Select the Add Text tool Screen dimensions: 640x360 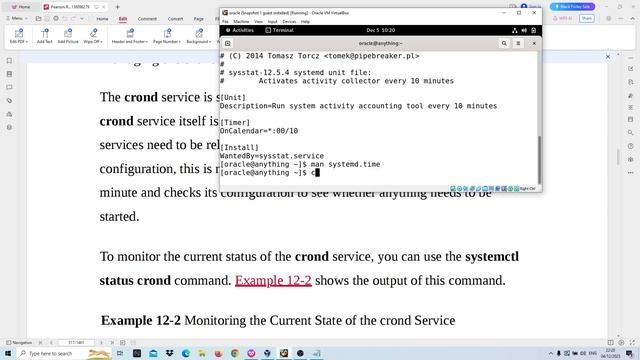tap(44, 36)
